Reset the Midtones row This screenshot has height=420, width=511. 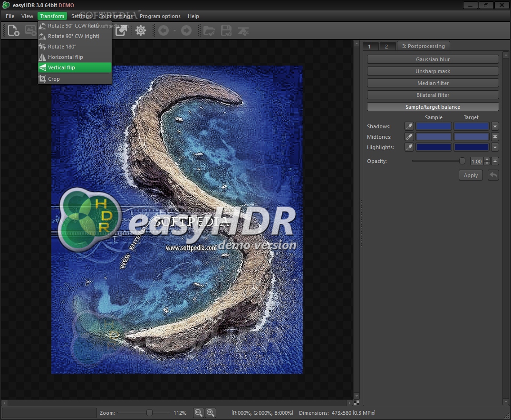(x=495, y=136)
